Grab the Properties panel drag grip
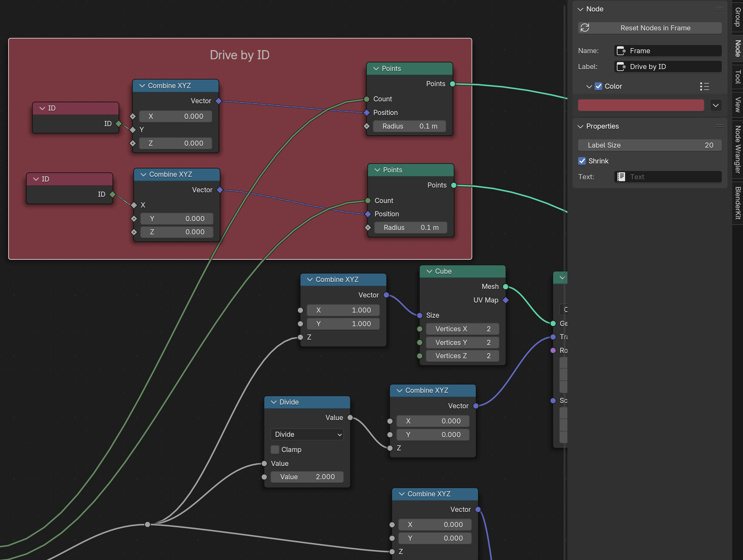 (720, 126)
